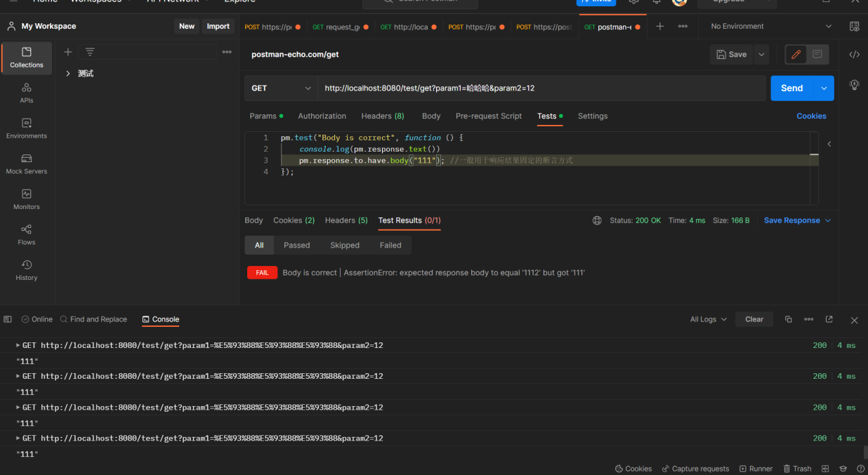The height and width of the screenshot is (475, 868).
Task: Select the Skipped test results filter
Action: [345, 245]
